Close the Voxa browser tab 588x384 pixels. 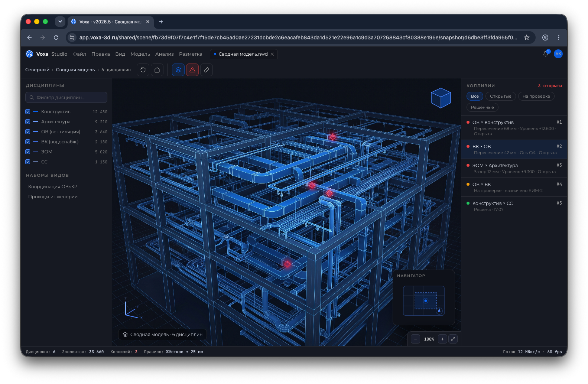[148, 22]
